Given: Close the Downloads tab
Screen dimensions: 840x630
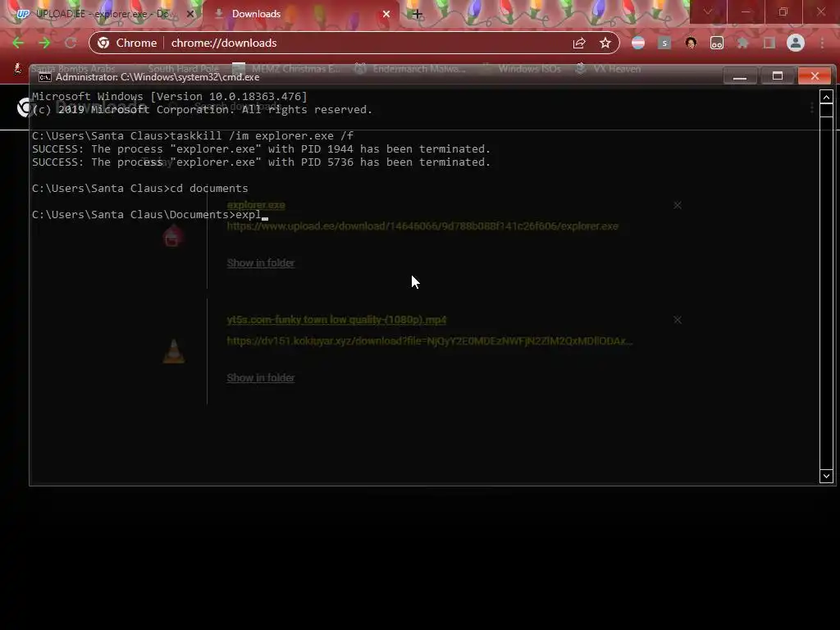Looking at the screenshot, I should pyautogui.click(x=386, y=14).
